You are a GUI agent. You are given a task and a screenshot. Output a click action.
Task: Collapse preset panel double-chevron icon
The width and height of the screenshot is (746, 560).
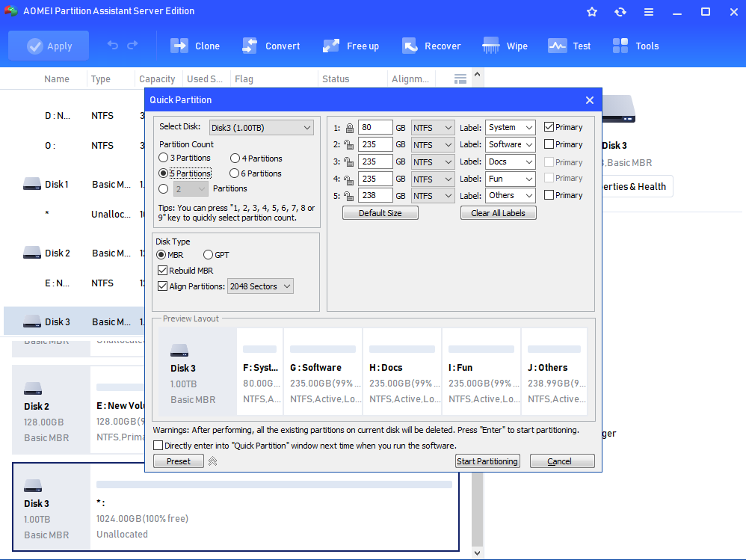click(x=213, y=461)
